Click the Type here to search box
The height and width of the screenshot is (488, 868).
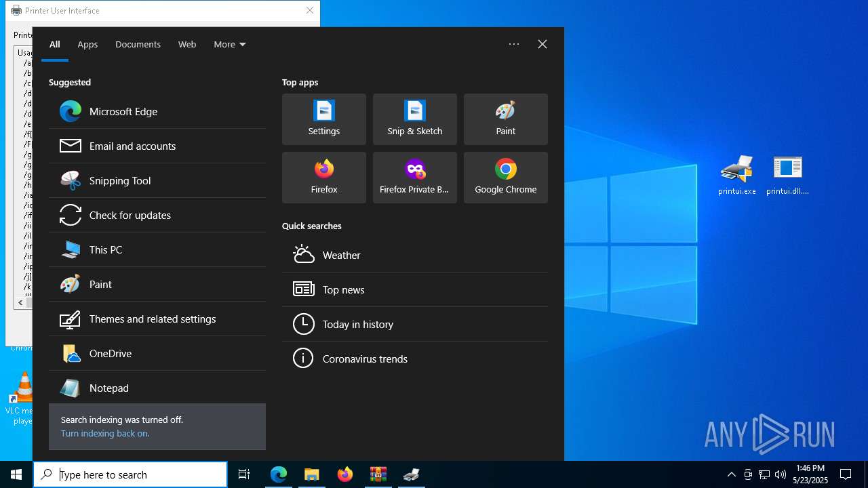[x=130, y=474]
